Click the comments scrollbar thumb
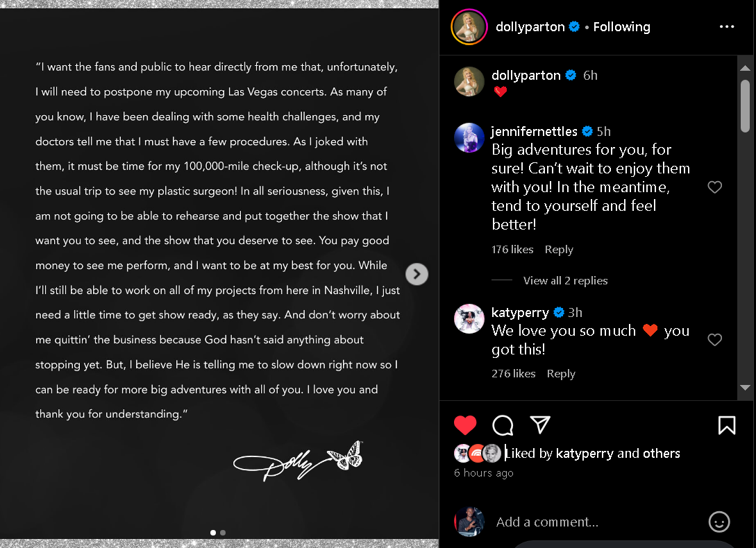This screenshot has width=756, height=548. (x=745, y=106)
